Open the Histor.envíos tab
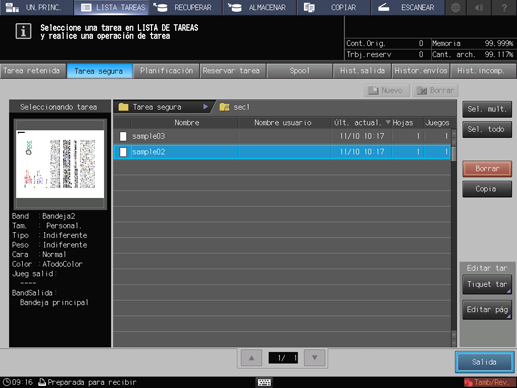The width and height of the screenshot is (517, 388). tap(421, 71)
